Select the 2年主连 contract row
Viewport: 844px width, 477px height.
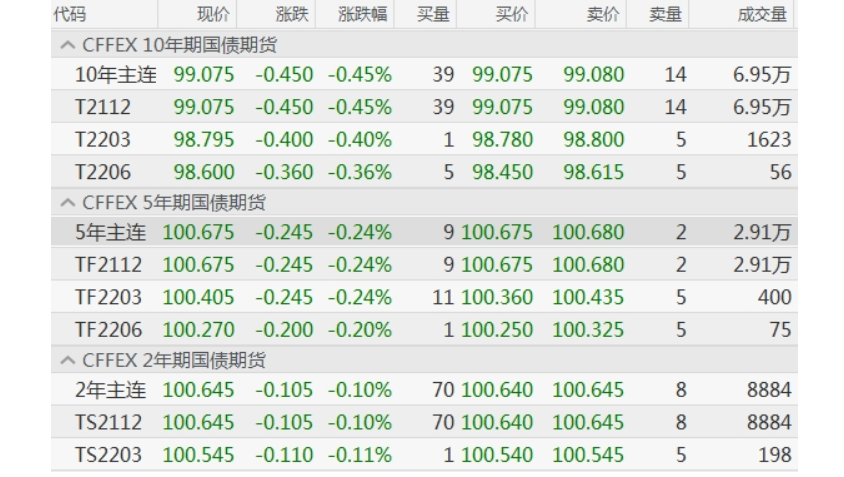pyautogui.click(x=110, y=390)
